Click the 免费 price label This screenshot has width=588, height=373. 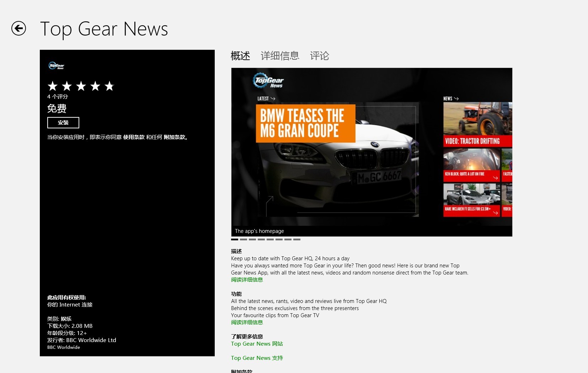57,108
